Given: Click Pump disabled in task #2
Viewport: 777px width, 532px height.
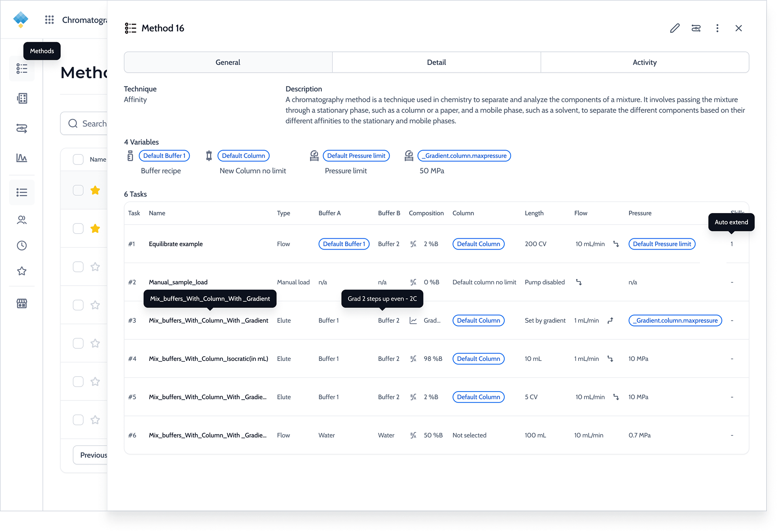Looking at the screenshot, I should click(545, 282).
